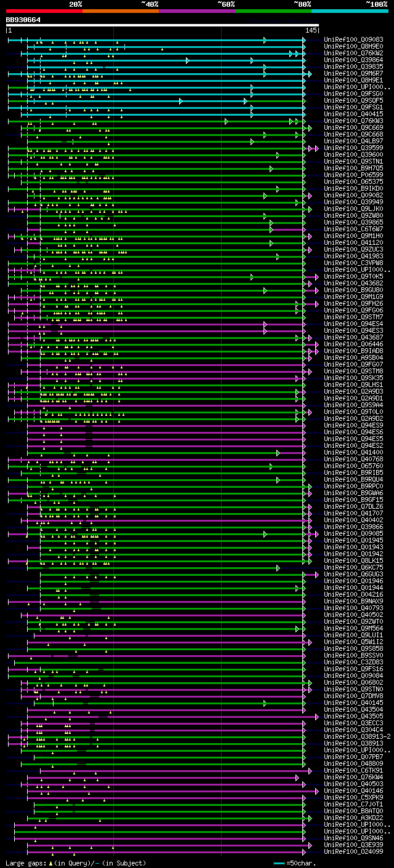Select hit label UniRef100_C6TK91
Screen dimensions: 394x868
[353, 770]
